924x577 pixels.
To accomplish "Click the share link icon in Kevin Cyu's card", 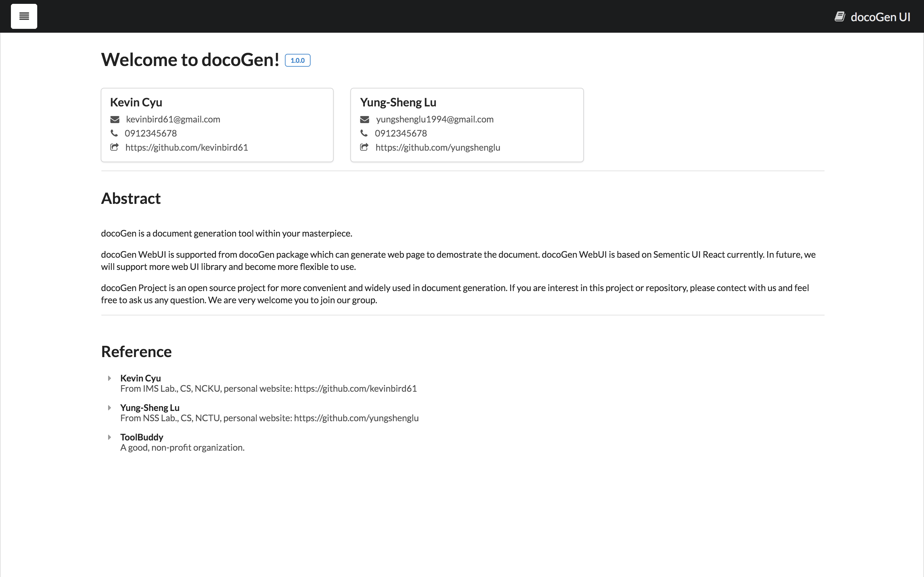I will (114, 147).
